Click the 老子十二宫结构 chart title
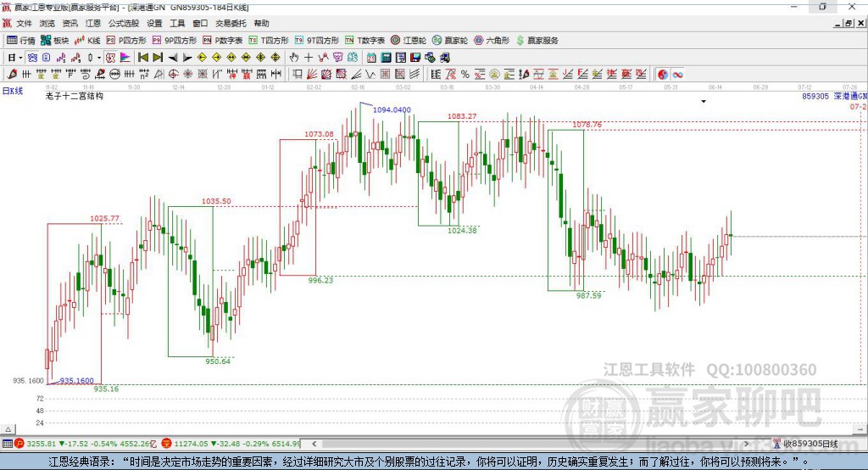 pos(75,96)
